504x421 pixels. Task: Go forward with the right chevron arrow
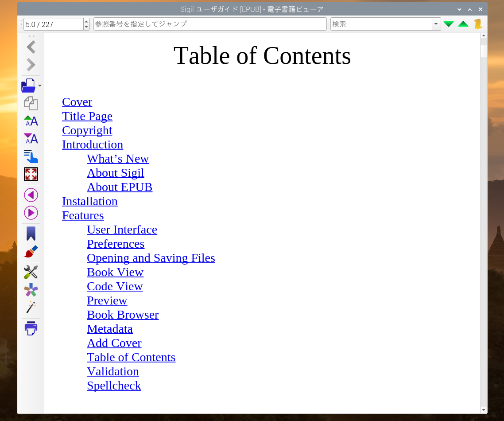tap(31, 65)
